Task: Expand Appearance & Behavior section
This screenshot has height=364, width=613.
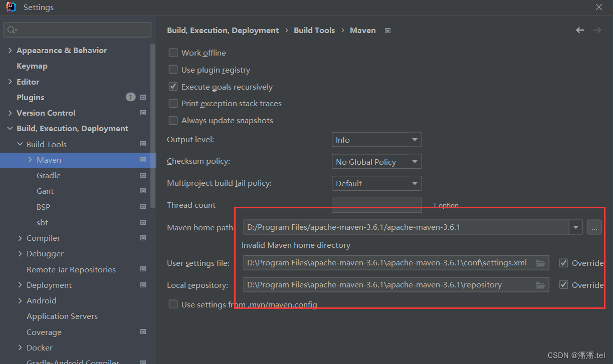Action: point(10,50)
